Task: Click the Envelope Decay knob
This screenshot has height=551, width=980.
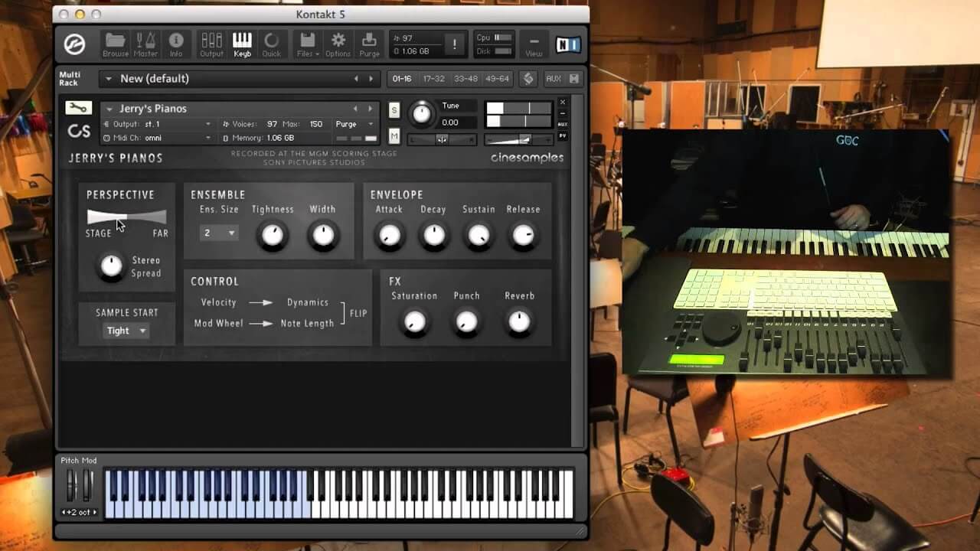Action: coord(433,236)
